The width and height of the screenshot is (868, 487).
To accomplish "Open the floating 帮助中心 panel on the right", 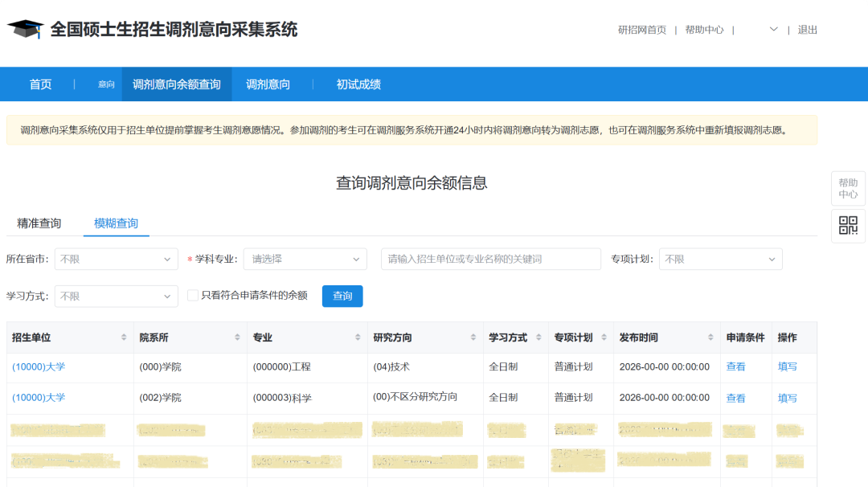I will click(x=848, y=188).
